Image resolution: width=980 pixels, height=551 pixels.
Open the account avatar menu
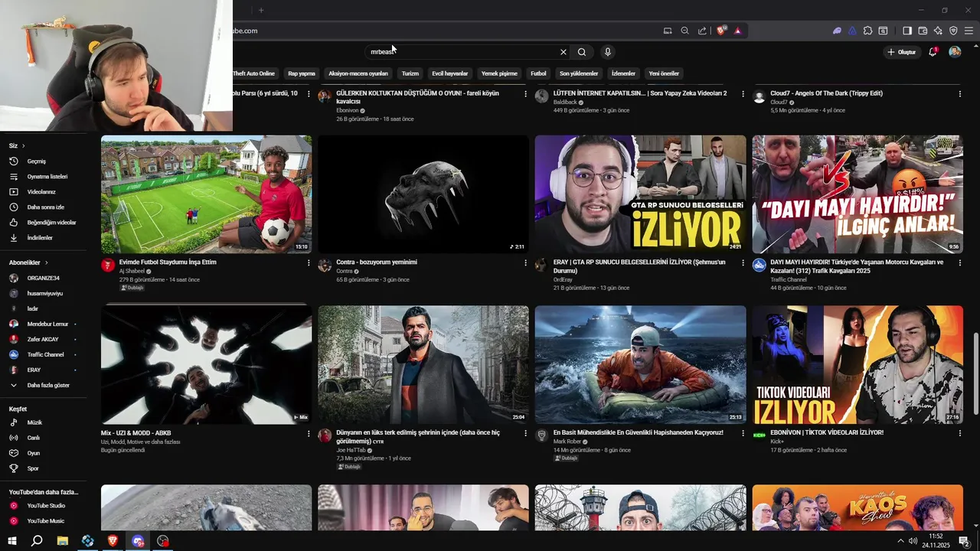[x=955, y=52]
